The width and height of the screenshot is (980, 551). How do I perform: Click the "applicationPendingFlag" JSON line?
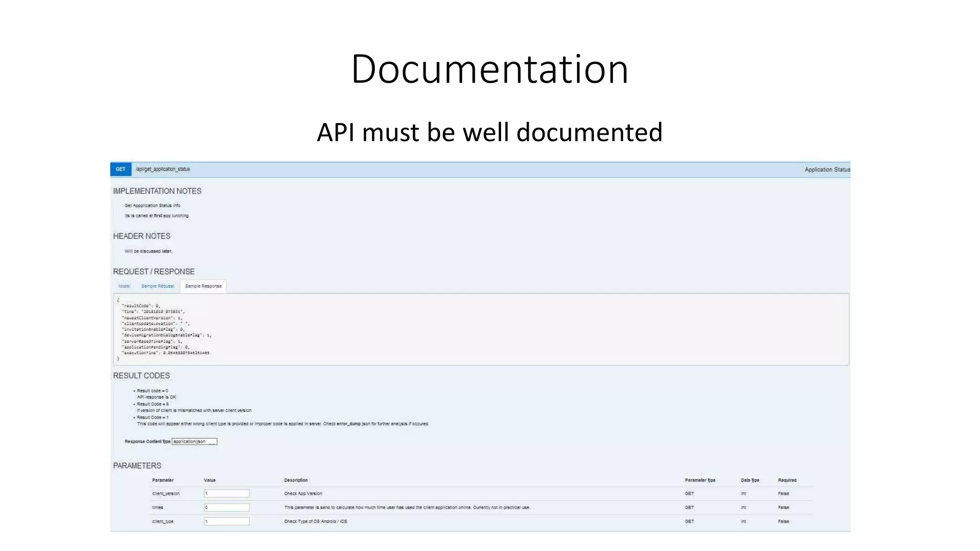(x=156, y=347)
